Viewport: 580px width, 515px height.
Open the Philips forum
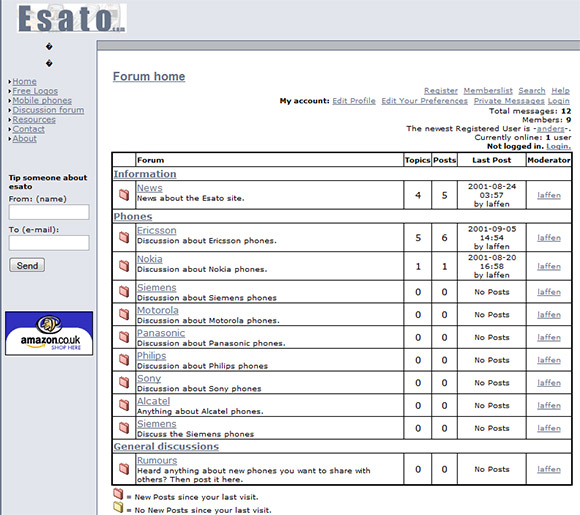click(x=152, y=356)
